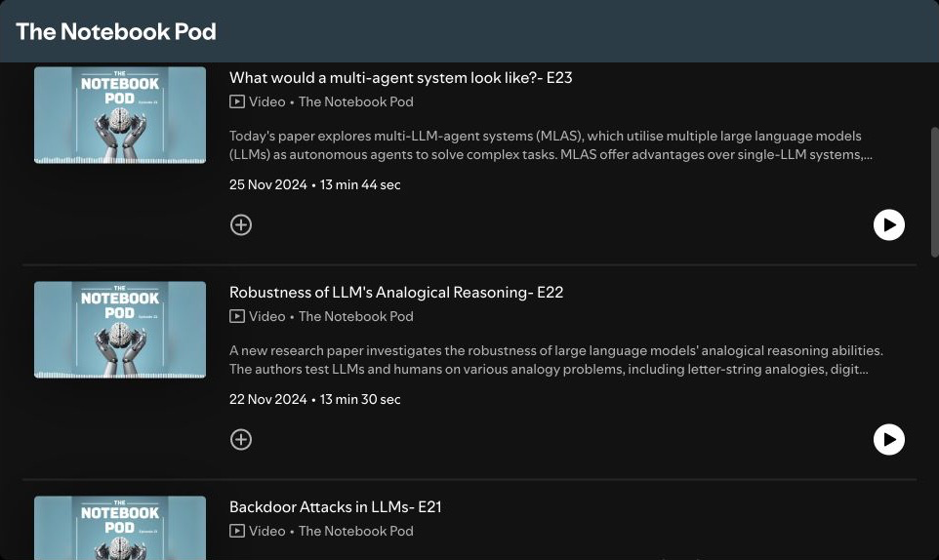The height and width of the screenshot is (560, 939).
Task: Open 'Backdoor Attacks in LLMs- E21' title
Action: coord(336,507)
